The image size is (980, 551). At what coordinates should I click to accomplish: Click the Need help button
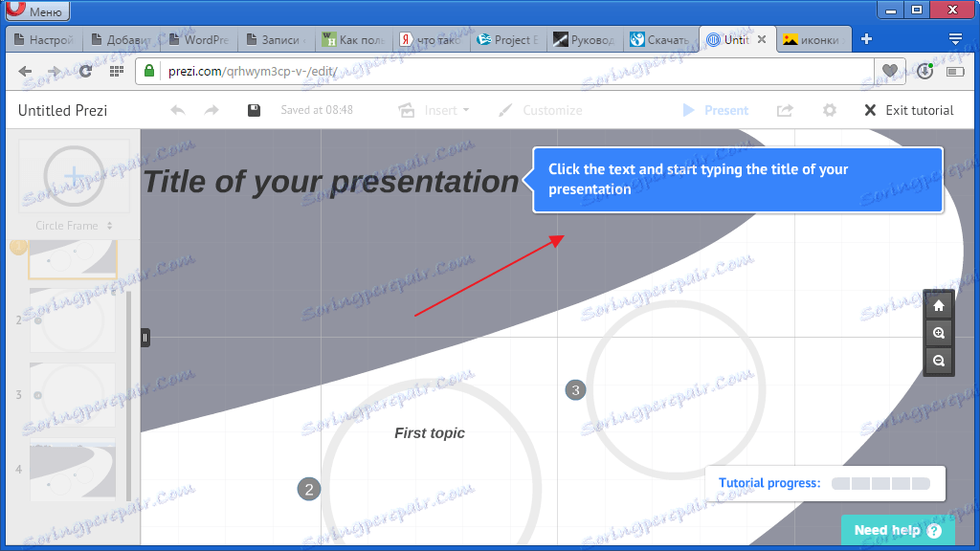point(898,530)
